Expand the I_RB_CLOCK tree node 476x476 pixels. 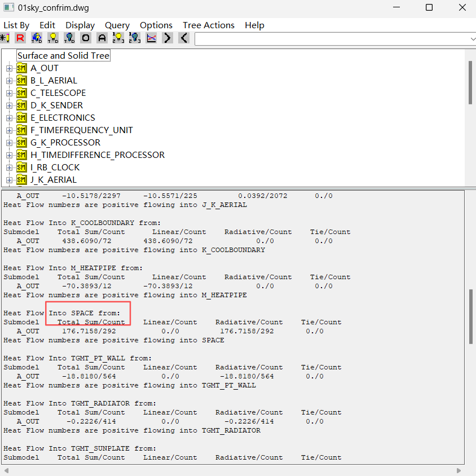pyautogui.click(x=9, y=168)
